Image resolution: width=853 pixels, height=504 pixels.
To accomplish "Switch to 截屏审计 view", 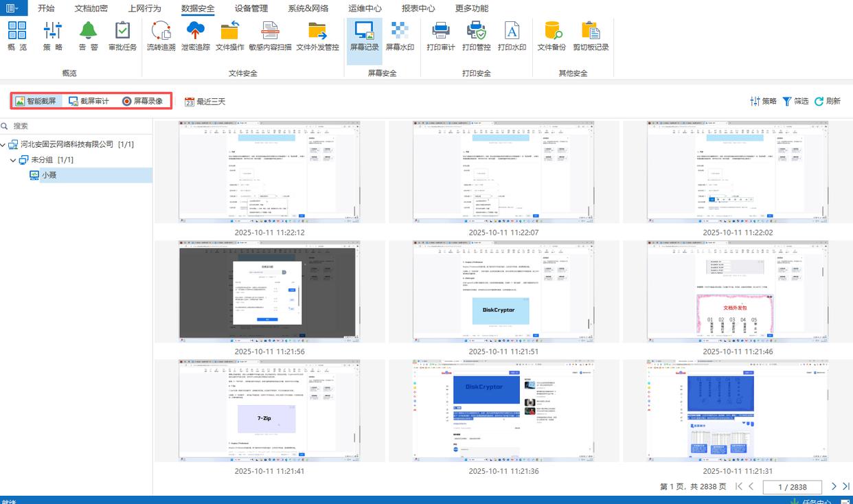I will (x=89, y=101).
